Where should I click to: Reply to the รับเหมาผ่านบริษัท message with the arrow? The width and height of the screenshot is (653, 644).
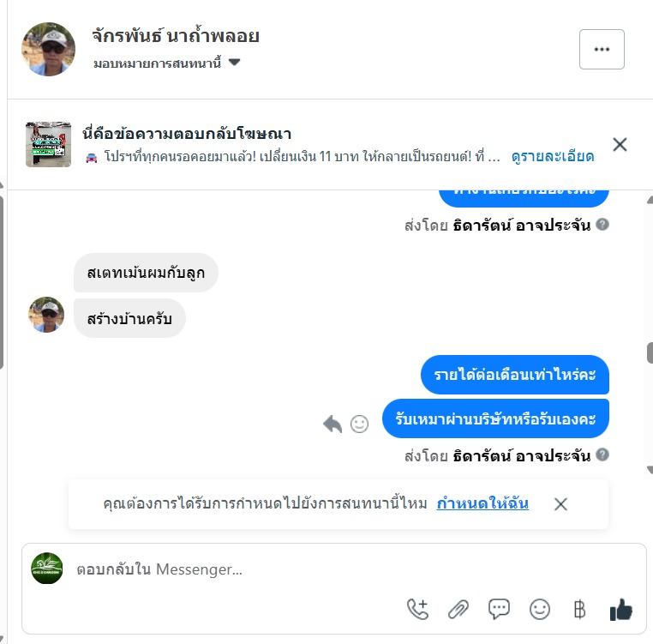click(x=332, y=424)
